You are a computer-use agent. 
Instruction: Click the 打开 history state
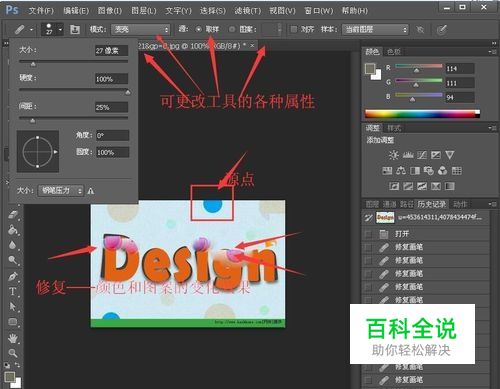[x=426, y=234]
